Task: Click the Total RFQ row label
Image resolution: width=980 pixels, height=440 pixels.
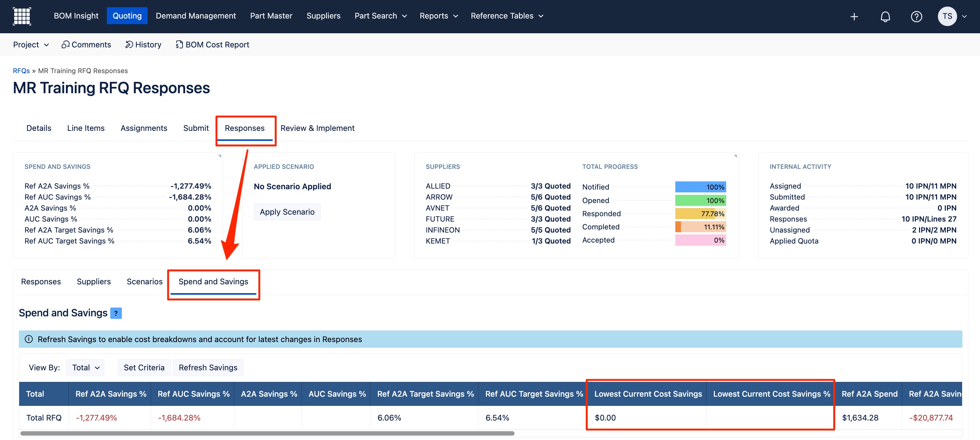Action: click(44, 418)
